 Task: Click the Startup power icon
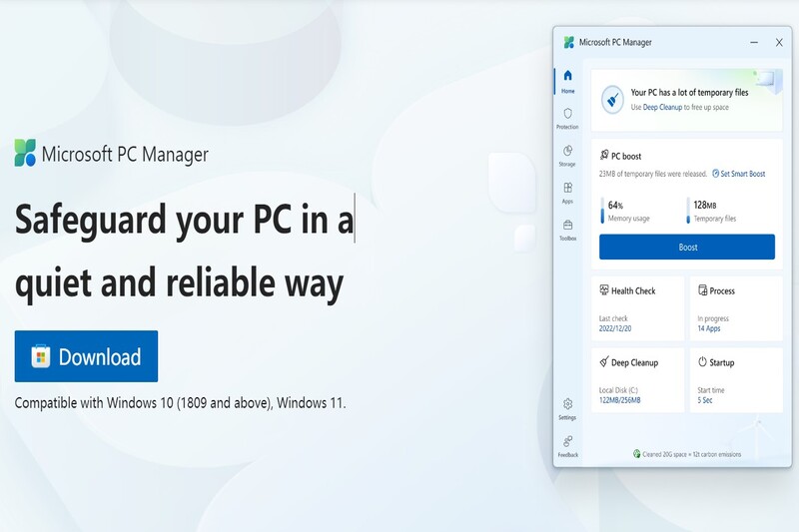point(702,361)
